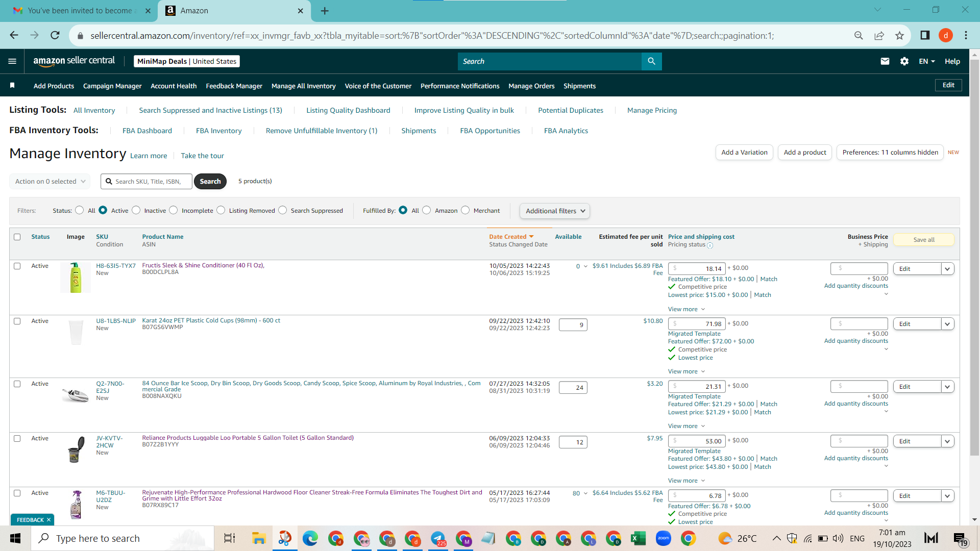The width and height of the screenshot is (980, 551).
Task: Click the browser back arrow
Action: pos(14,35)
